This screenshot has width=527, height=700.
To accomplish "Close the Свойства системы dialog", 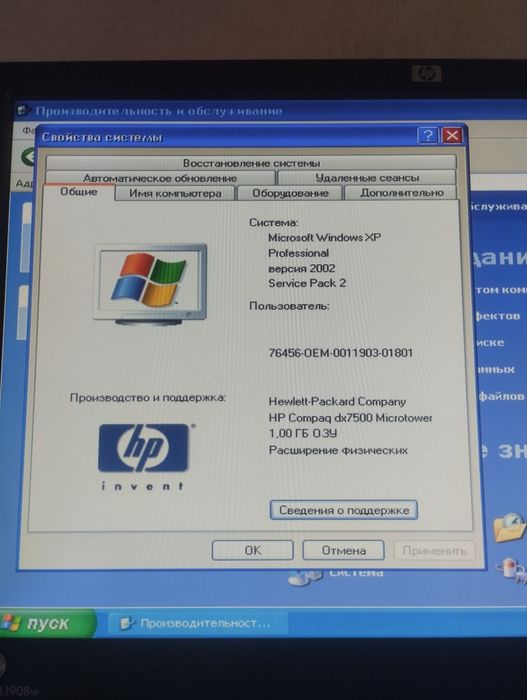I will pos(452,135).
